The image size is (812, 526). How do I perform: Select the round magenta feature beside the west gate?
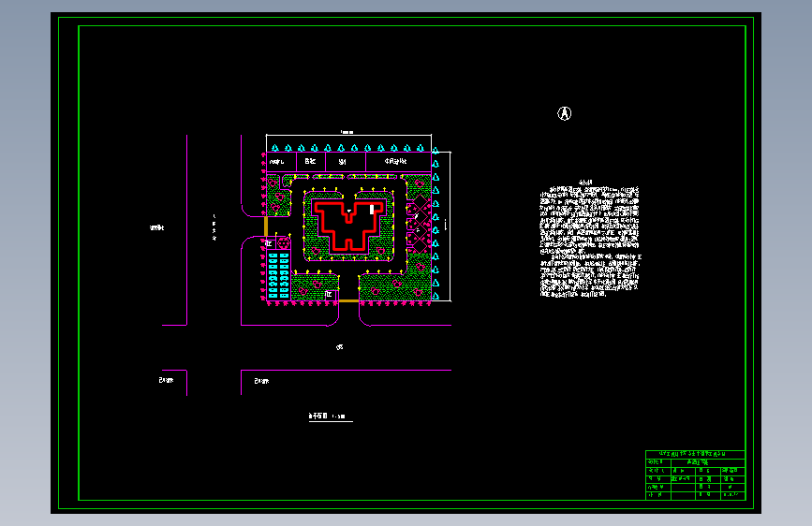coord(283,242)
